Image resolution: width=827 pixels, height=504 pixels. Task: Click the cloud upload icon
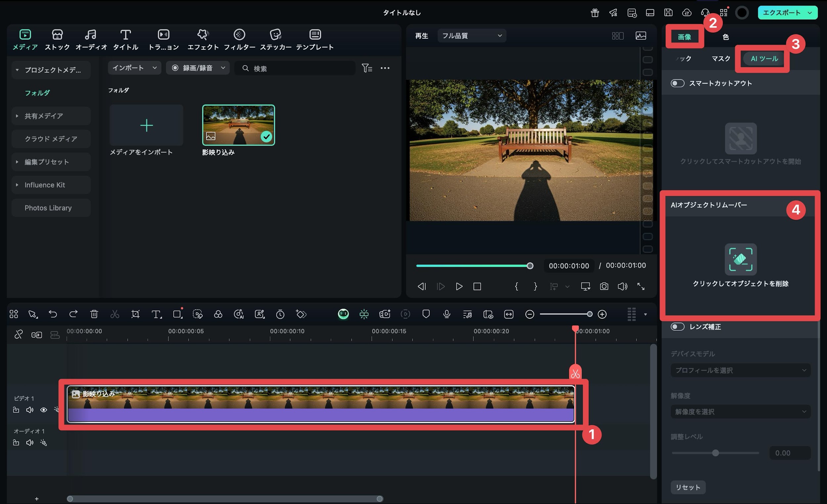(687, 13)
